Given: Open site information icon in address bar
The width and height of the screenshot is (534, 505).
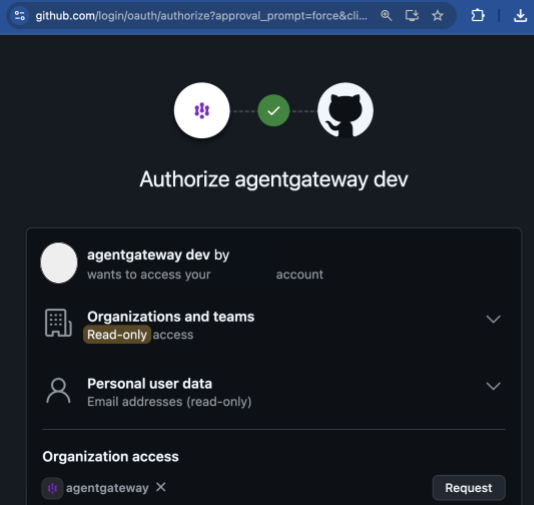Looking at the screenshot, I should (x=20, y=16).
